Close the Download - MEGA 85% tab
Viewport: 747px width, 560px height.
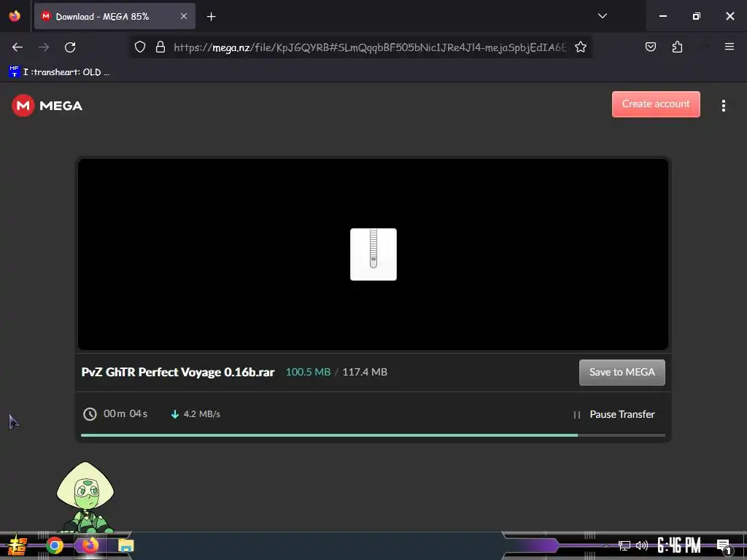[183, 16]
